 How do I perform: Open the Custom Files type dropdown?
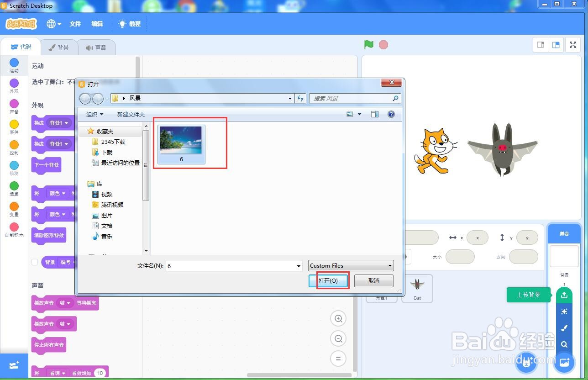(x=351, y=265)
